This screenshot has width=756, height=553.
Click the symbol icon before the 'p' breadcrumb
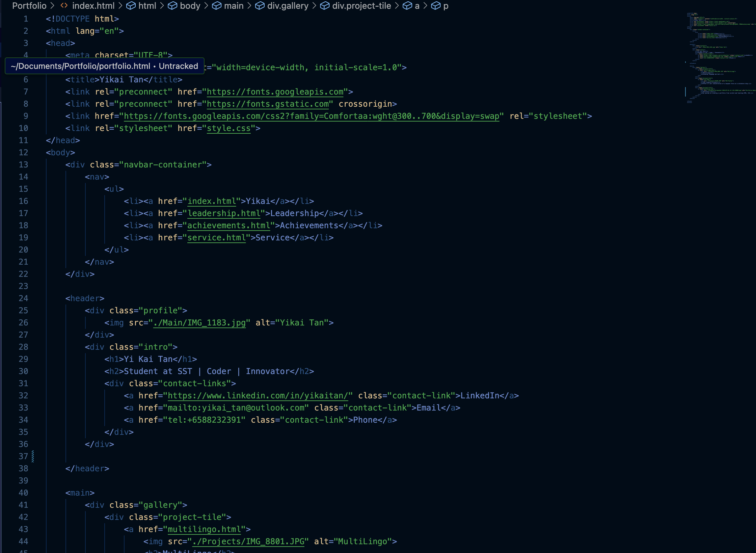tap(435, 6)
